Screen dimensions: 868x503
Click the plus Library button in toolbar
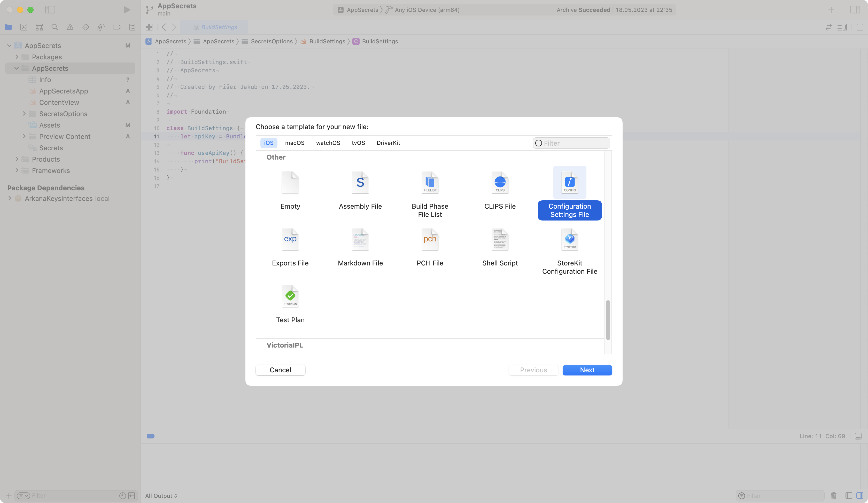point(831,10)
